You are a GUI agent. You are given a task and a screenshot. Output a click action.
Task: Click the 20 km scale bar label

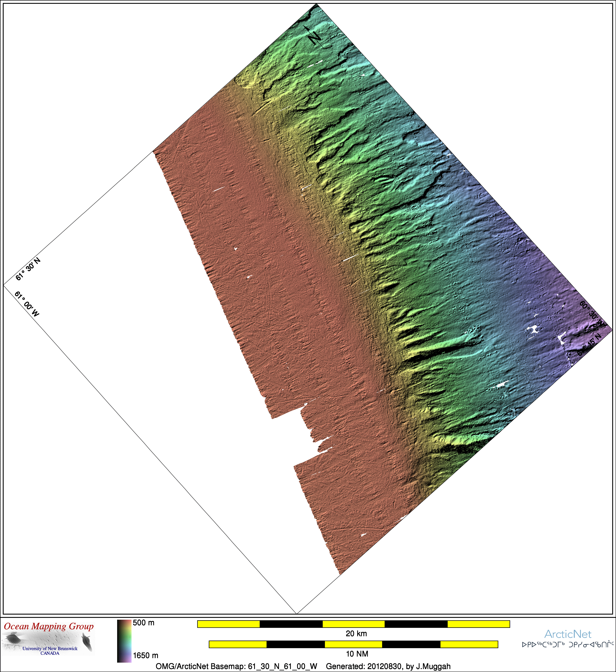(x=356, y=633)
